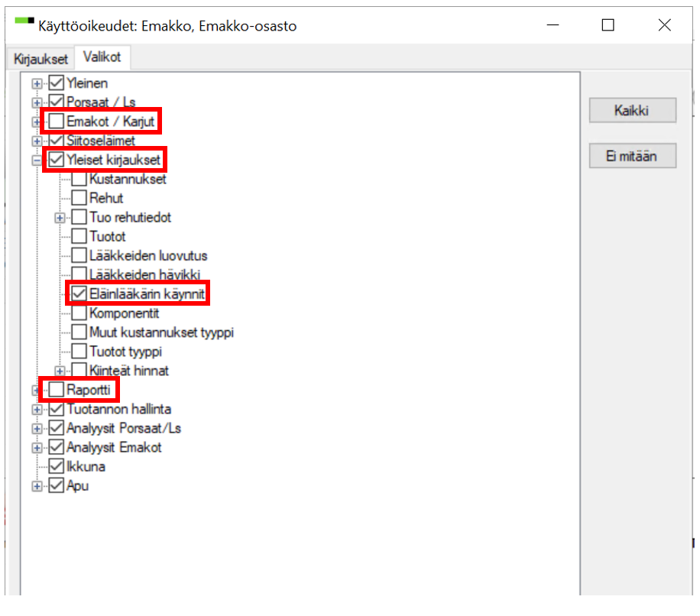This screenshot has width=700, height=616.
Task: Uncheck the Yleiset kirjaukset checkbox
Action: 57,160
